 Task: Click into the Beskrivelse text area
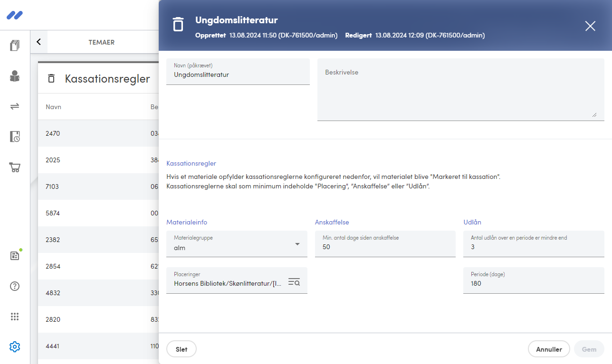click(461, 90)
